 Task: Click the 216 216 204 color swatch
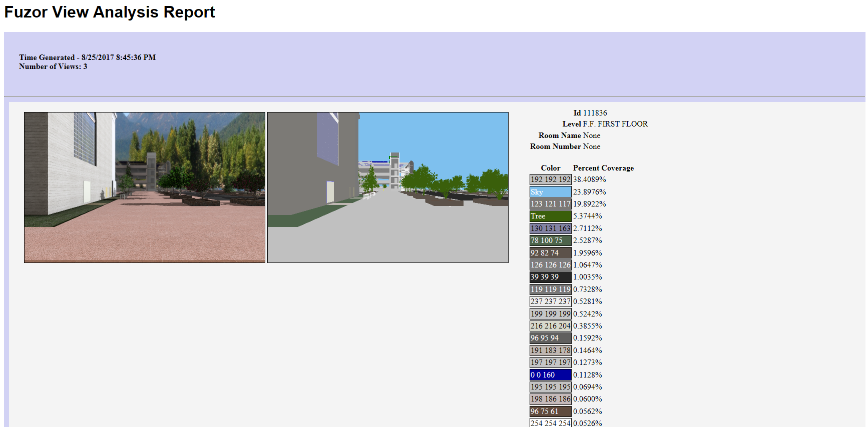pyautogui.click(x=551, y=326)
